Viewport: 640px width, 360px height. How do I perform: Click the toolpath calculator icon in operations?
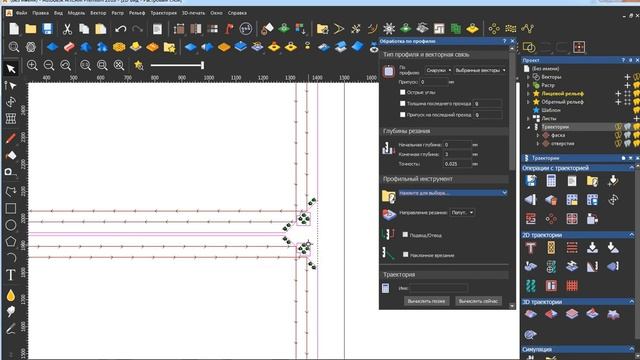click(551, 180)
